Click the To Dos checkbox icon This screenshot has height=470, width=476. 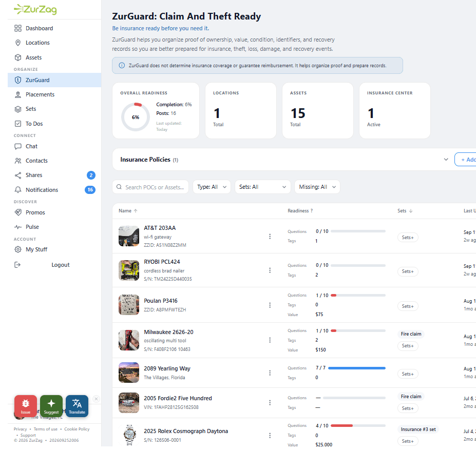pyautogui.click(x=18, y=124)
